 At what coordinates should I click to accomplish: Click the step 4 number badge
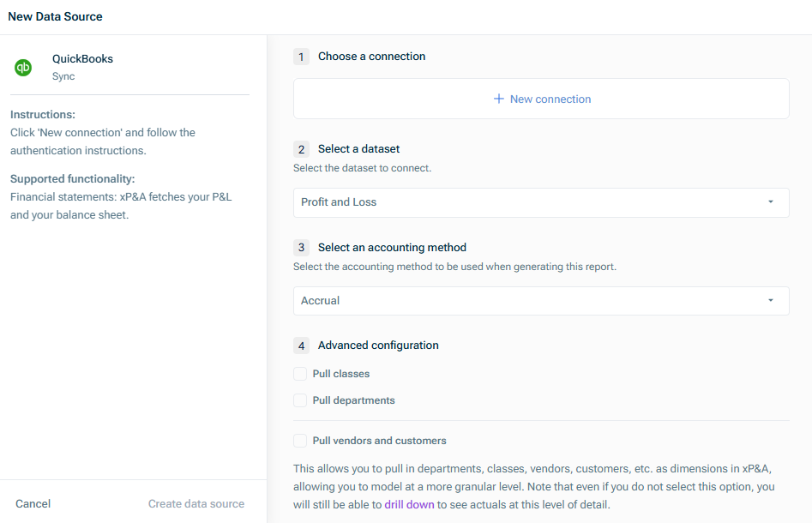(x=301, y=346)
